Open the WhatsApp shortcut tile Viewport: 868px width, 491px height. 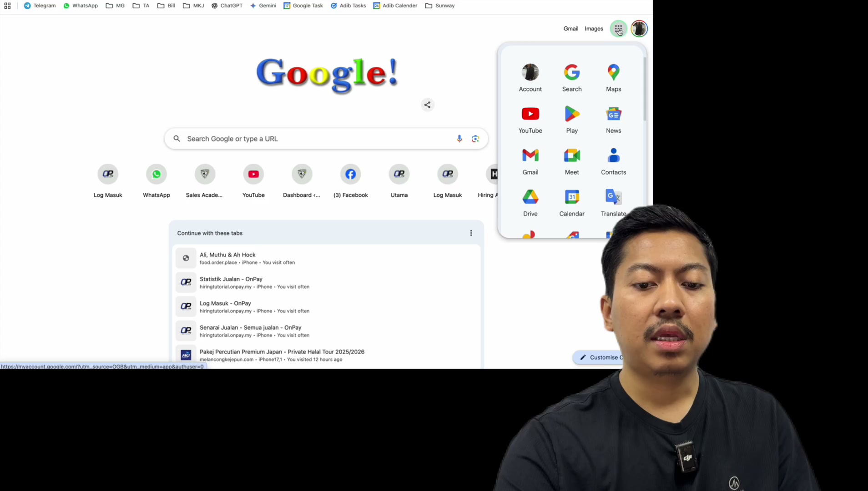tap(156, 181)
